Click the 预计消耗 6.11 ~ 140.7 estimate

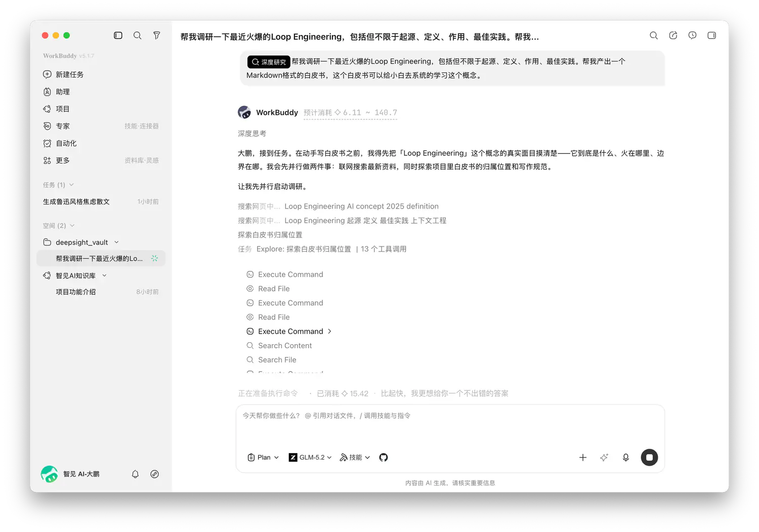[x=350, y=113]
